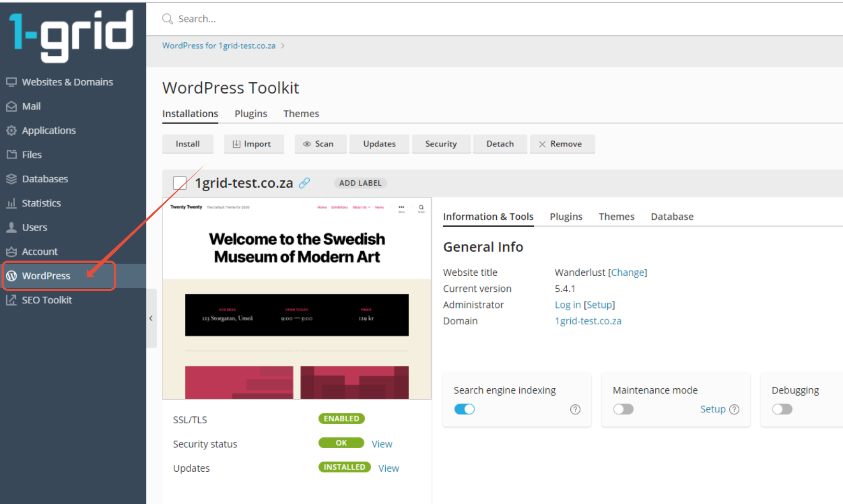Click the Statistics bar chart icon

click(11, 203)
